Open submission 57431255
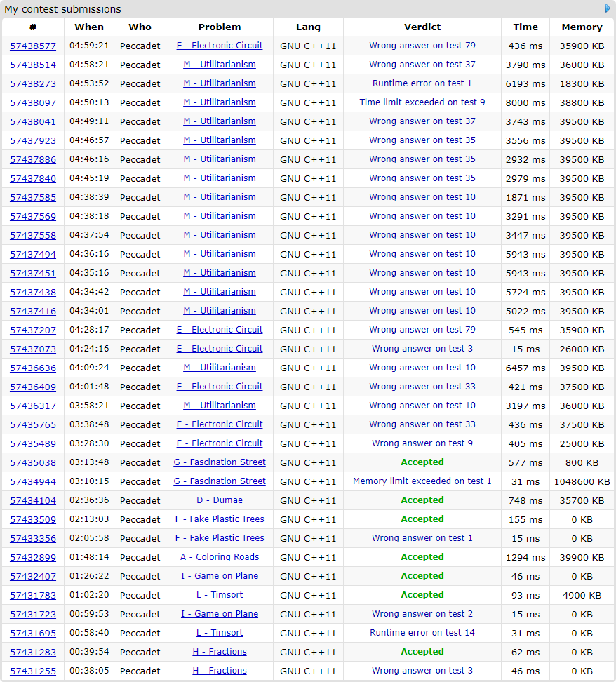This screenshot has width=616, height=682. pyautogui.click(x=33, y=671)
